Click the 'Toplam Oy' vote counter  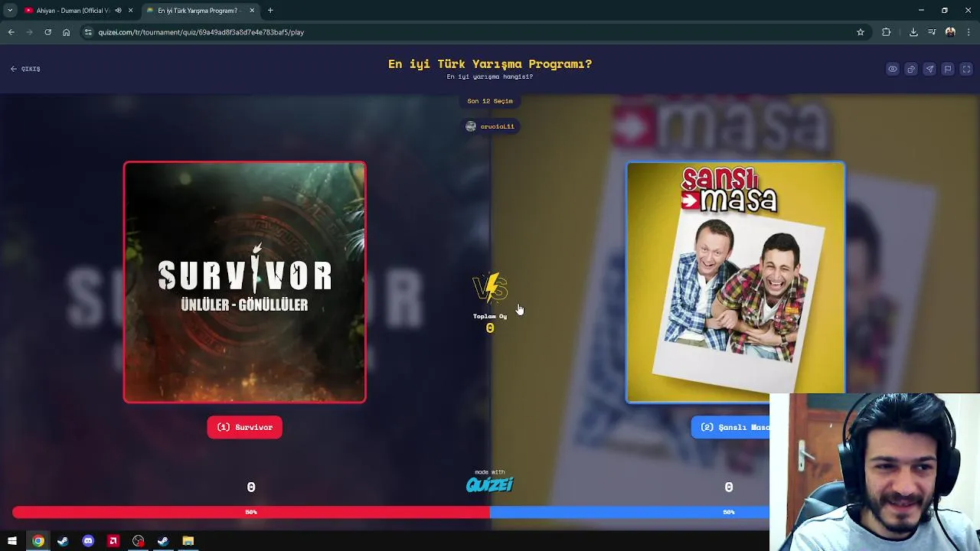490,324
